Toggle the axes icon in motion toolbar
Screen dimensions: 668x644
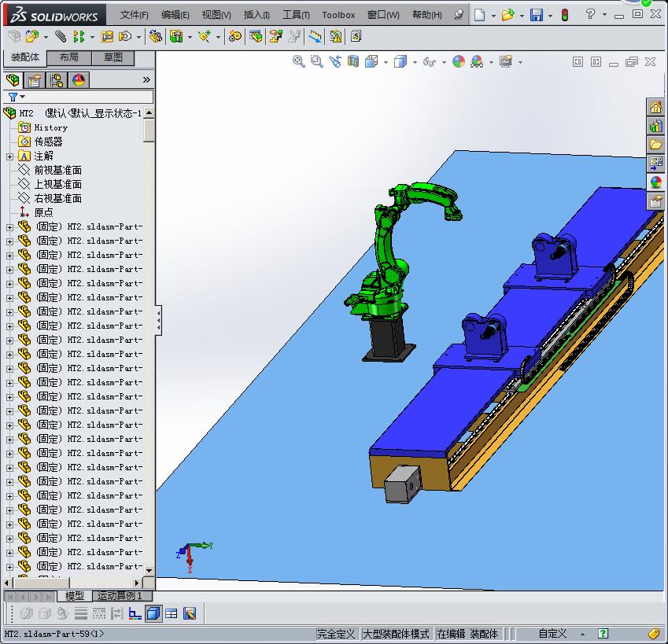135,613
